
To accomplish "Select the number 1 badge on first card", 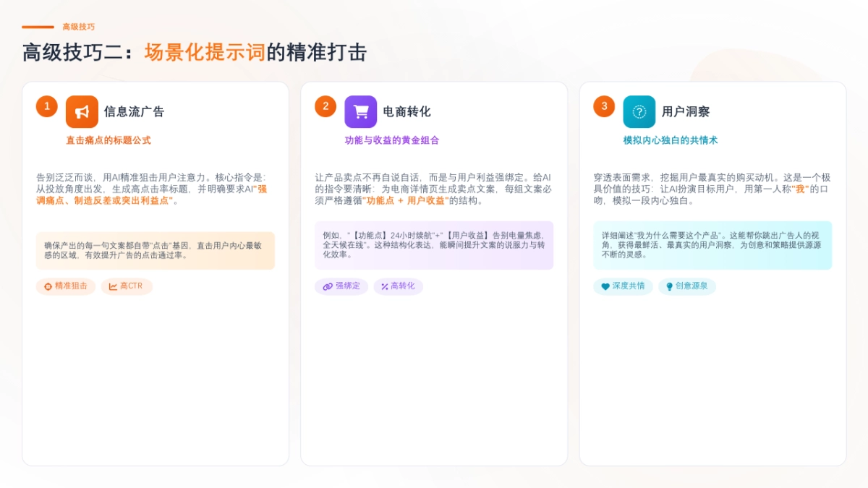I will (x=46, y=106).
